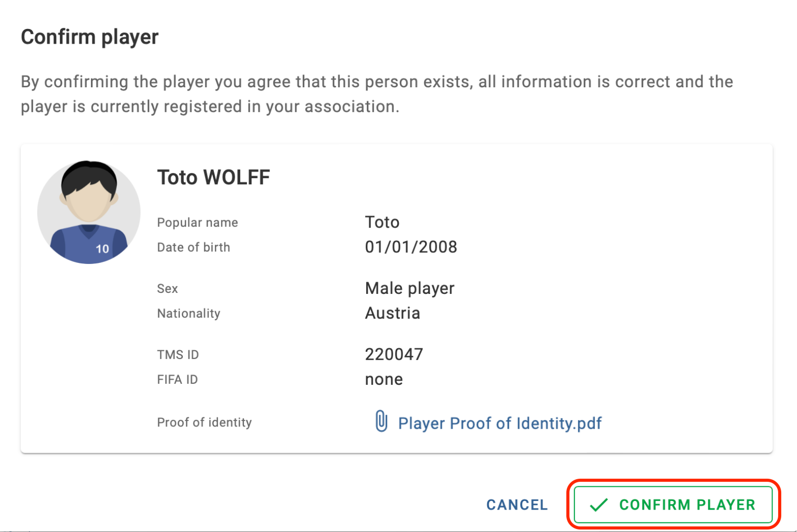Click the Cancel button

coord(517,505)
